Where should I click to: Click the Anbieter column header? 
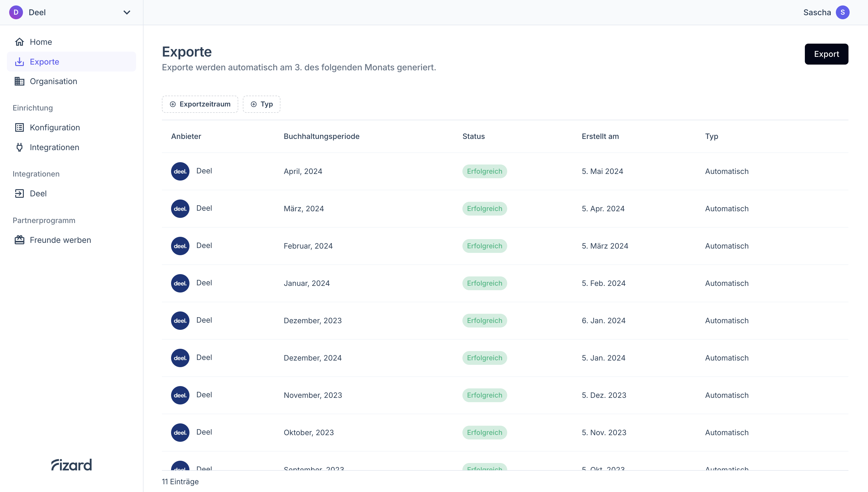click(x=186, y=136)
